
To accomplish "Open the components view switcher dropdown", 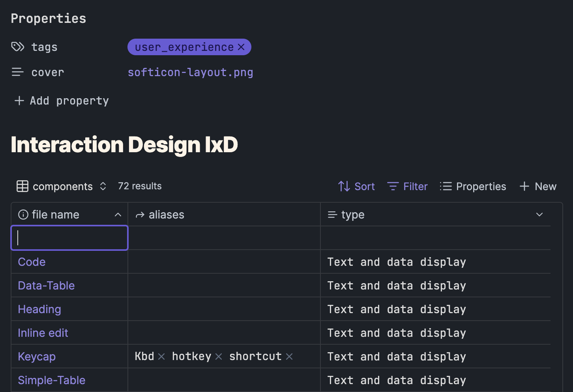I will click(103, 186).
